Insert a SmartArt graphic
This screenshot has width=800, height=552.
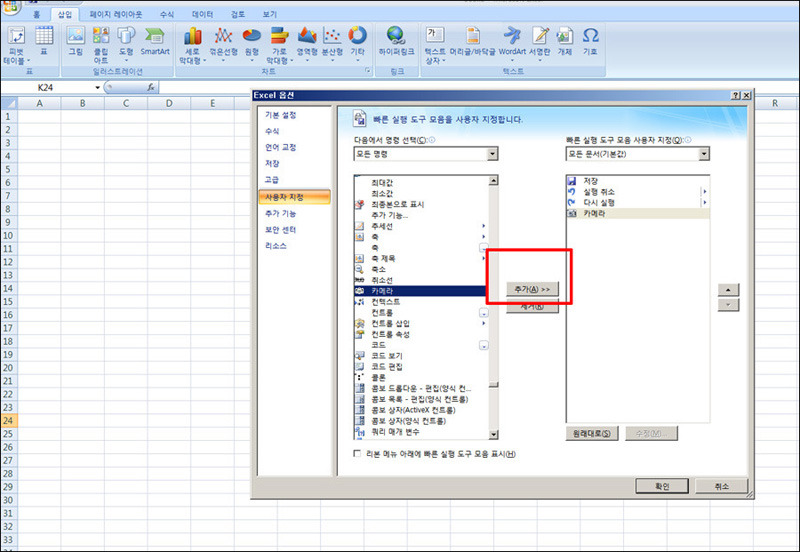coord(155,41)
